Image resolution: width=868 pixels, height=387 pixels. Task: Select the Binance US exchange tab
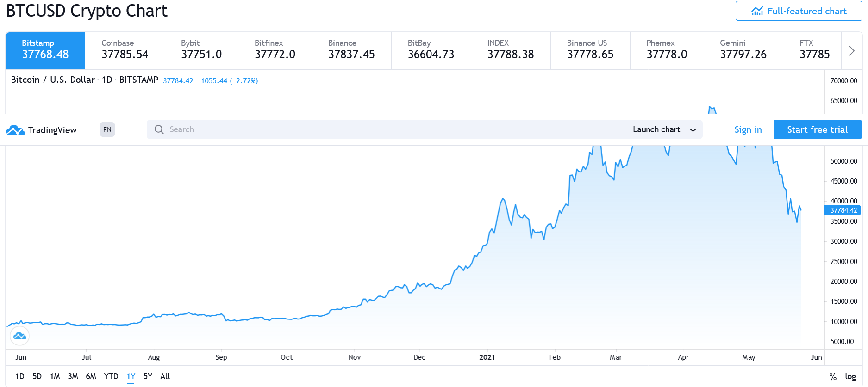(590, 51)
